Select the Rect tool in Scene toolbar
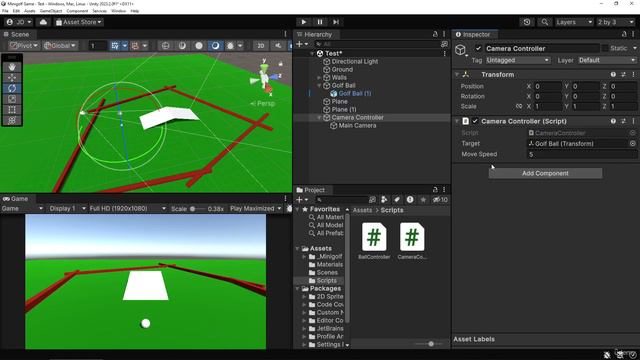 tap(12, 109)
